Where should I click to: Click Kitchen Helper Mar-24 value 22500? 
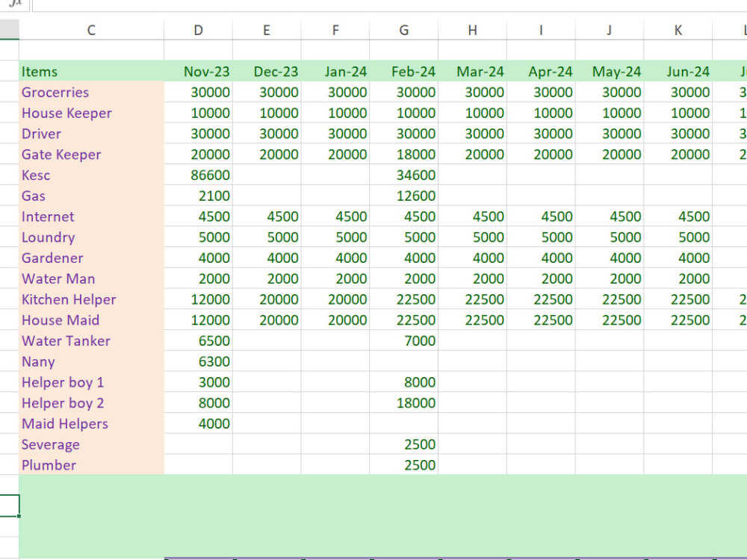pos(473,299)
